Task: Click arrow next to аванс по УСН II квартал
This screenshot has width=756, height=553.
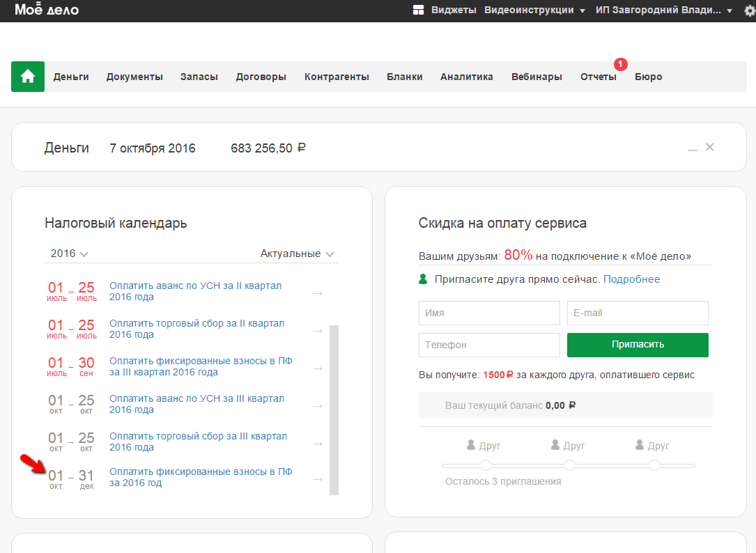Action: (x=318, y=293)
